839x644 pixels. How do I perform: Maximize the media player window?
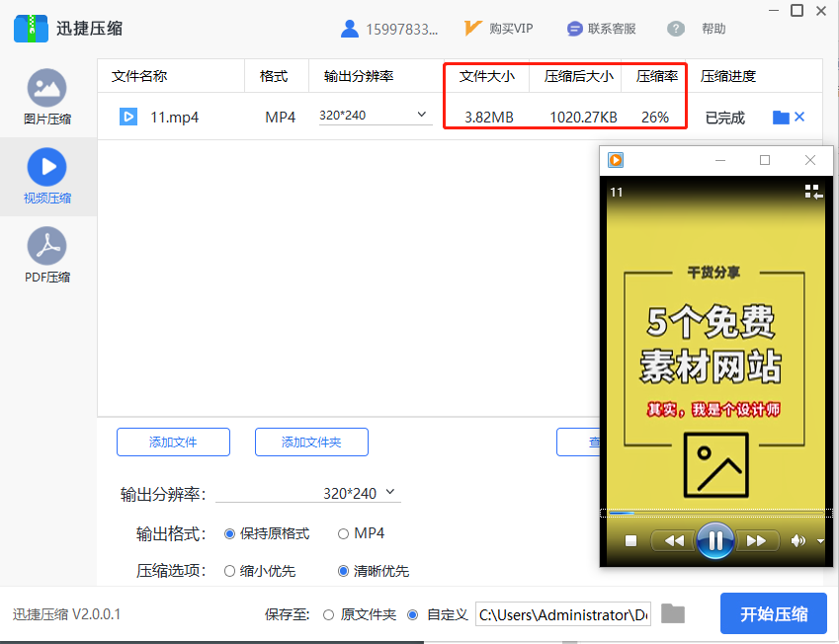click(x=765, y=160)
